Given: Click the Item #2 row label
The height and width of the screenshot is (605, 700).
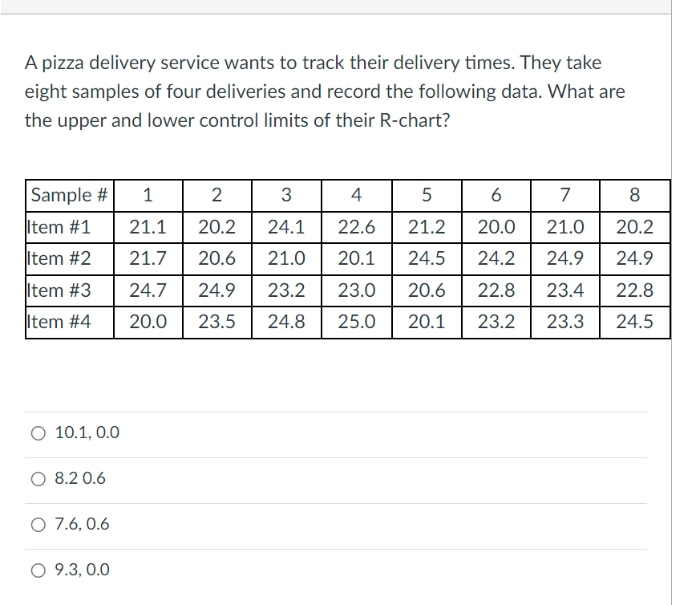Looking at the screenshot, I should [x=59, y=258].
